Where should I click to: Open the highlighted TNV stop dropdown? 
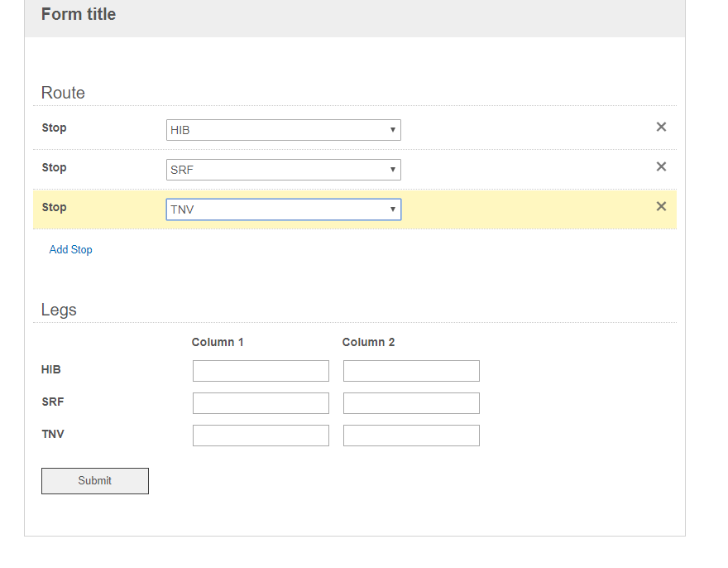(283, 209)
